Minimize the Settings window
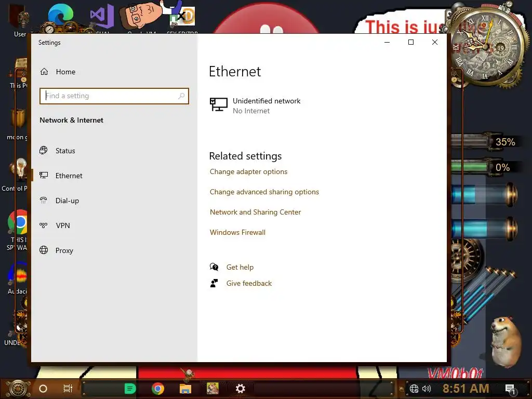 [387, 42]
